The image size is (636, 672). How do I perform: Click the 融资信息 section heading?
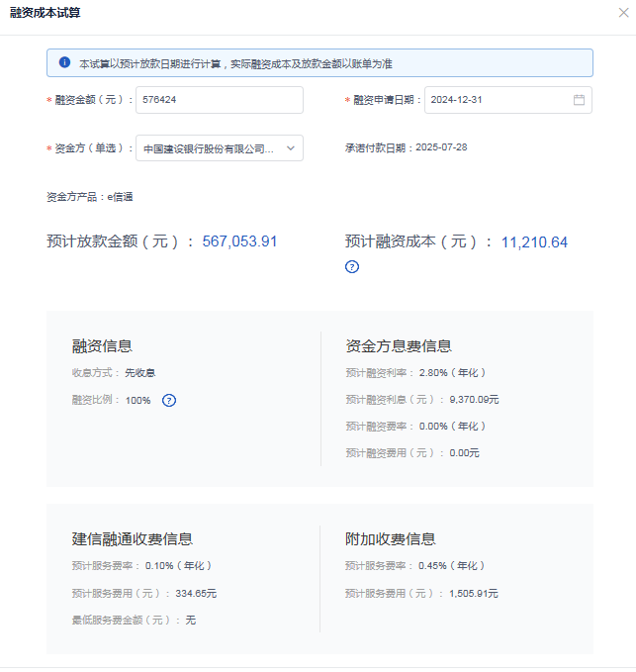pyautogui.click(x=102, y=346)
